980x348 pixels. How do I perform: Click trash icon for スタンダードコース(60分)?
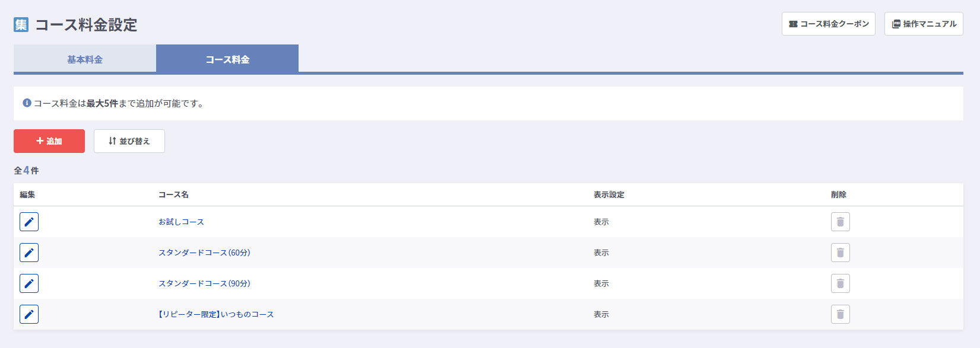(840, 253)
